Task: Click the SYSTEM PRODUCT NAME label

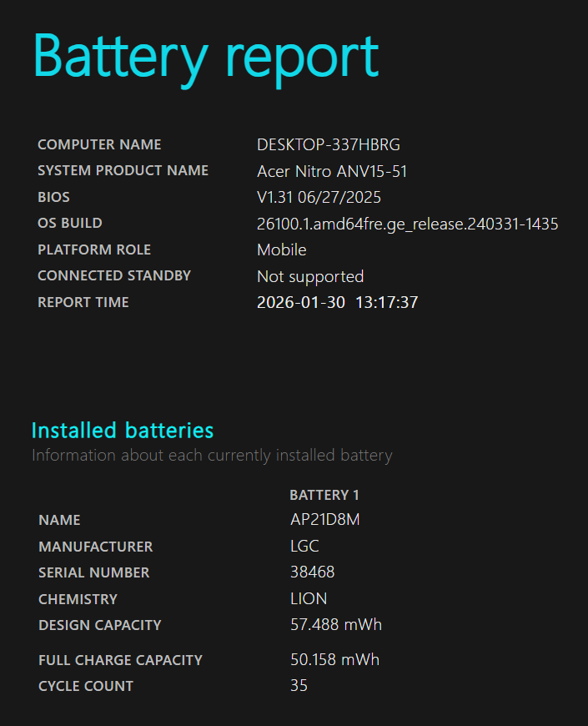Action: coord(123,171)
